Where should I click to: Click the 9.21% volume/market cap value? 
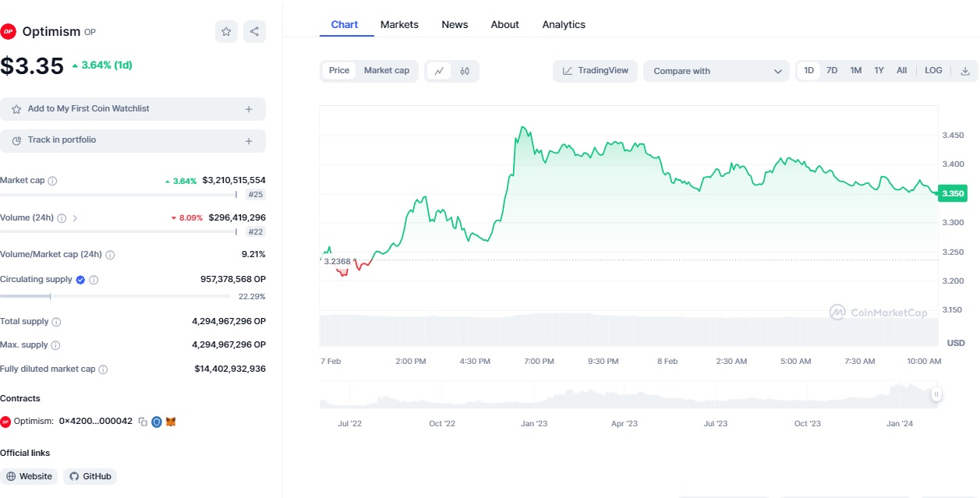click(x=253, y=255)
